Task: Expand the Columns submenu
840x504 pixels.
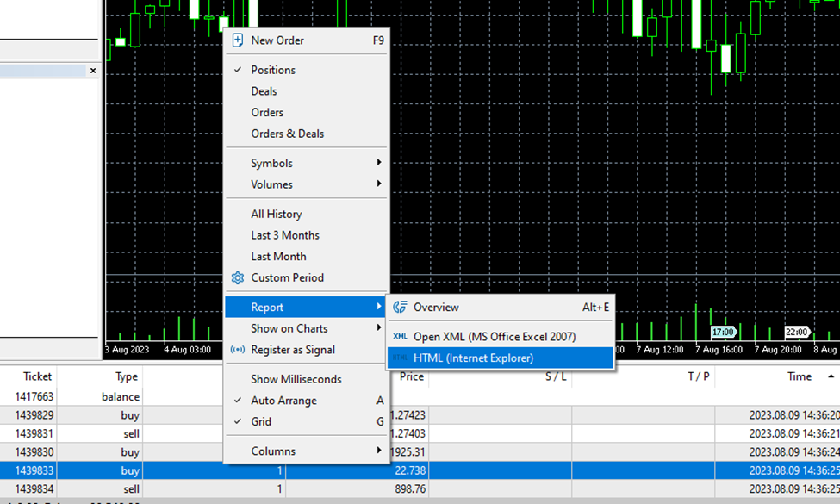Action: 307,451
